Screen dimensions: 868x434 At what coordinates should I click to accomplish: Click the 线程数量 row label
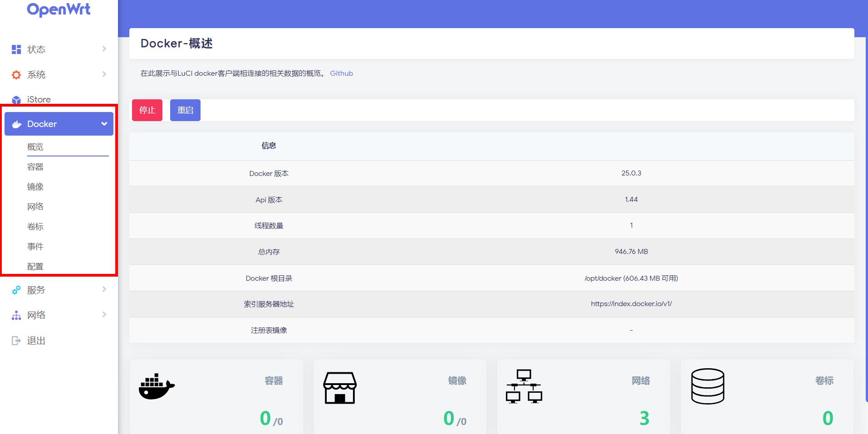pyautogui.click(x=269, y=226)
